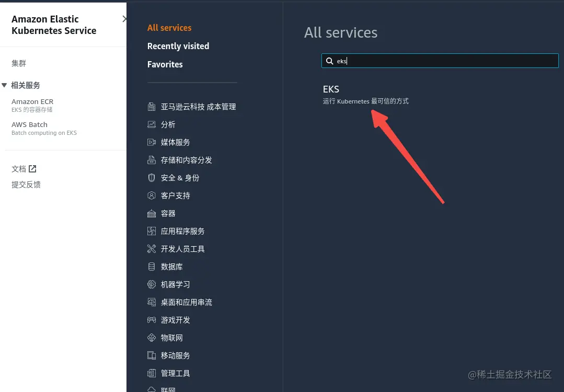564x392 pixels.
Task: Click the 移动服务 mobile icon
Action: pyautogui.click(x=152, y=355)
